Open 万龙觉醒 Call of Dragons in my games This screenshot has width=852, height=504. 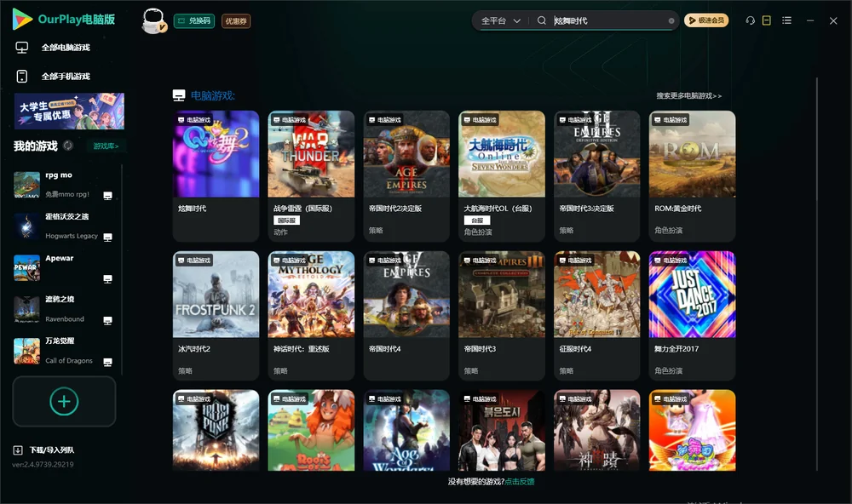tap(66, 351)
